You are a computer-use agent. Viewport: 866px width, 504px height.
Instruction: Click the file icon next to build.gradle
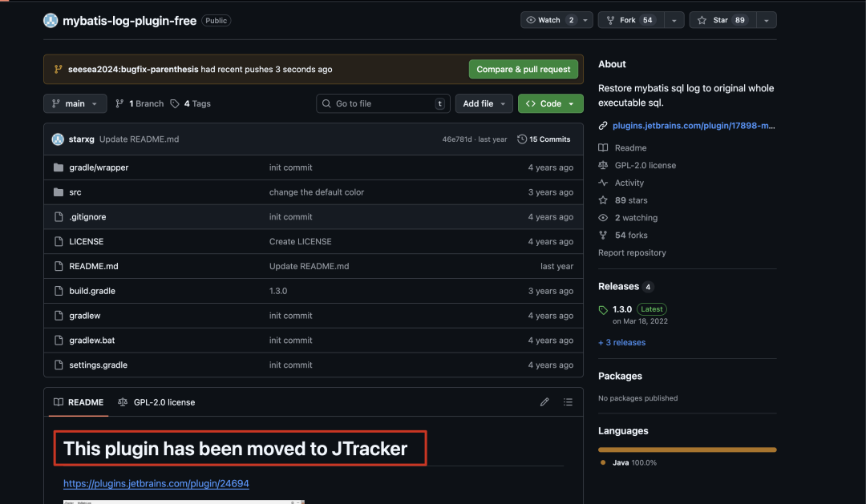[59, 291]
